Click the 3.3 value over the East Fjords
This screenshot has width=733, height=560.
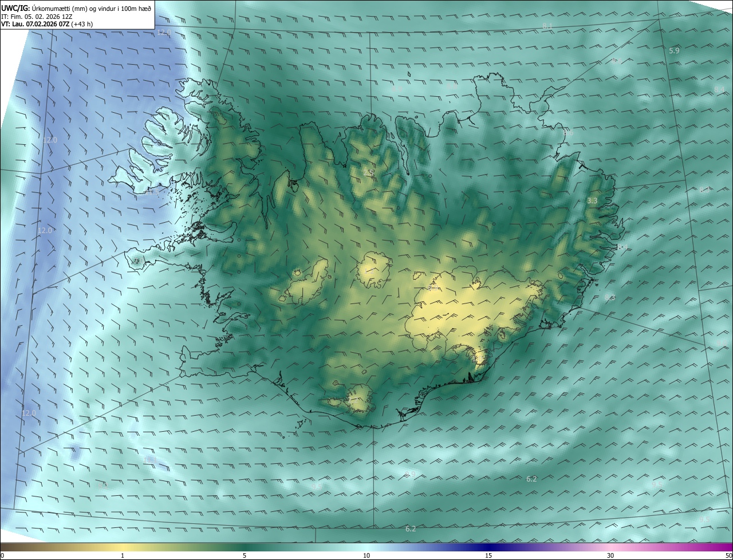coord(592,201)
